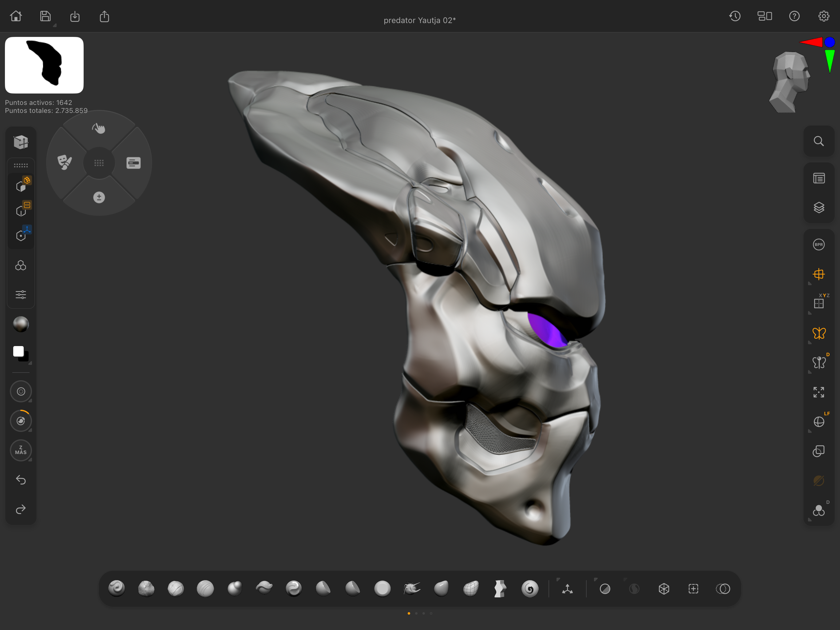The image size is (840, 630).
Task: Expand the color swatch options
Action: pyautogui.click(x=30, y=363)
